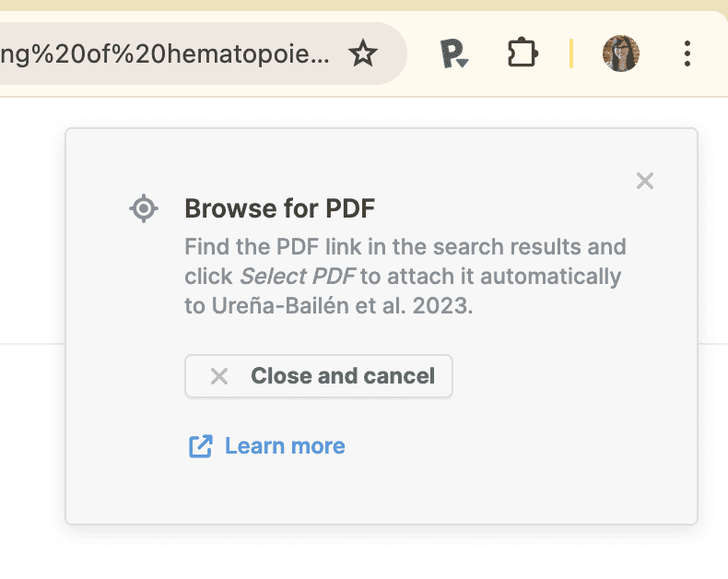Dismiss the Browse for PDF popup
The width and height of the screenshot is (728, 579).
(645, 181)
